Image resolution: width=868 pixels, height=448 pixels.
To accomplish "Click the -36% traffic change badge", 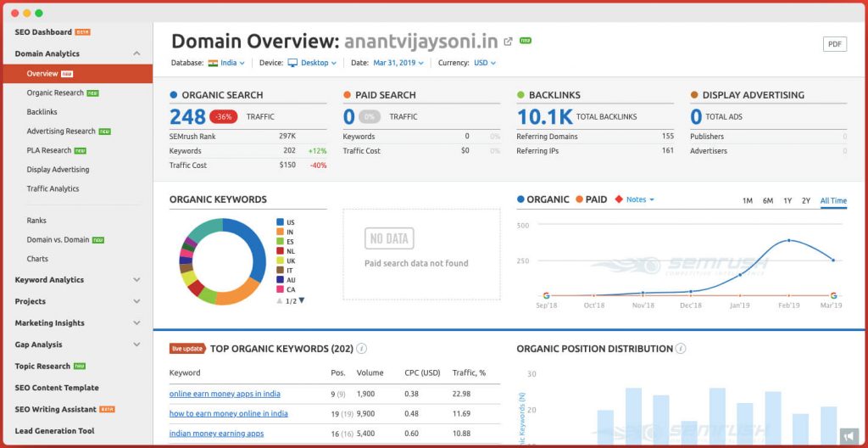I will click(224, 117).
